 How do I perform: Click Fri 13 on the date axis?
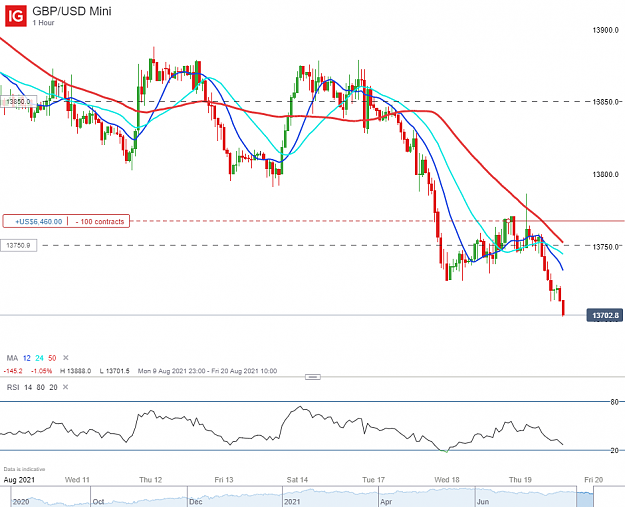click(224, 480)
